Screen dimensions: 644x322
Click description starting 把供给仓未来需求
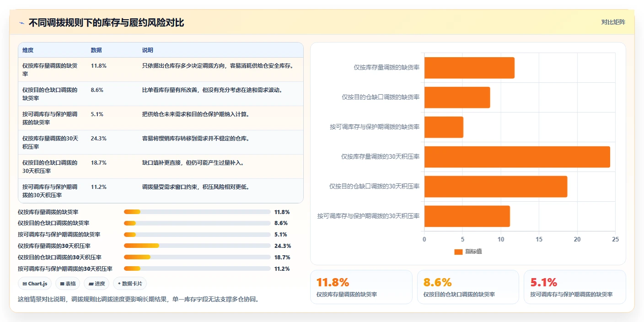click(196, 114)
